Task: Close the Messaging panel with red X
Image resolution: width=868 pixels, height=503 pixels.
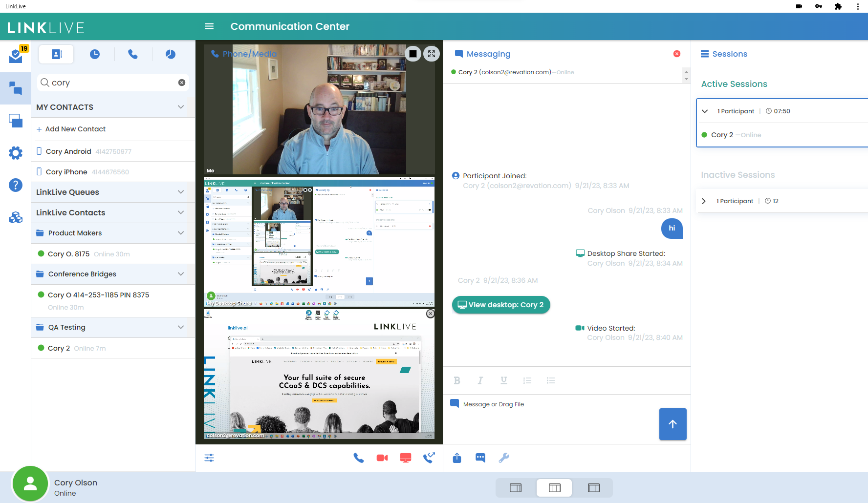Action: pos(677,54)
